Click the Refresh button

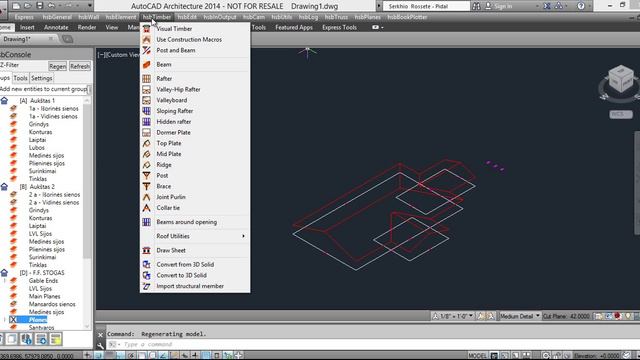coord(80,66)
